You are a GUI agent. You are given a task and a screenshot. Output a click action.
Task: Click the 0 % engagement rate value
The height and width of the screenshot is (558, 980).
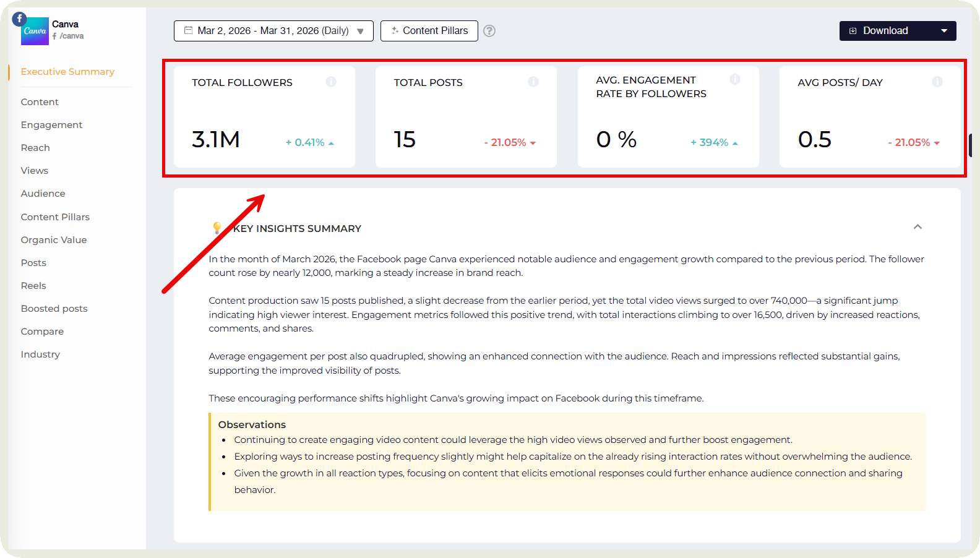[x=617, y=140]
